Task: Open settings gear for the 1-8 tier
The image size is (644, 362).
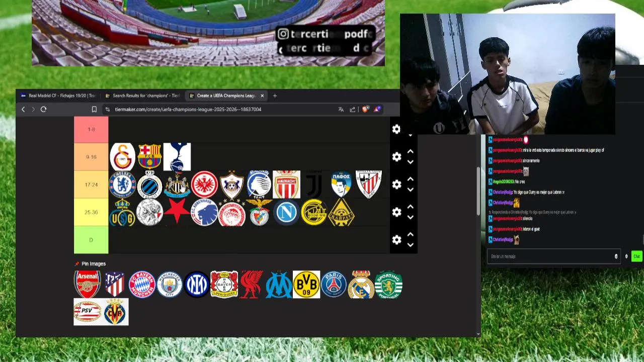Action: point(396,129)
